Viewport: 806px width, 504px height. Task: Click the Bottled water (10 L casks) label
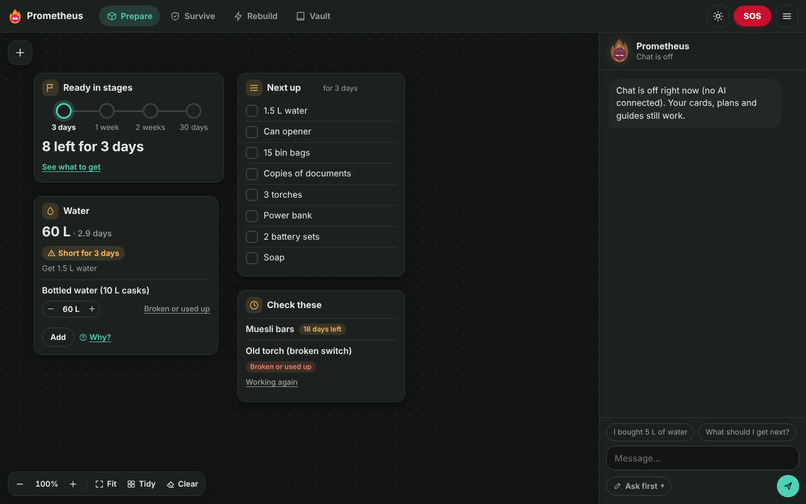pyautogui.click(x=96, y=291)
